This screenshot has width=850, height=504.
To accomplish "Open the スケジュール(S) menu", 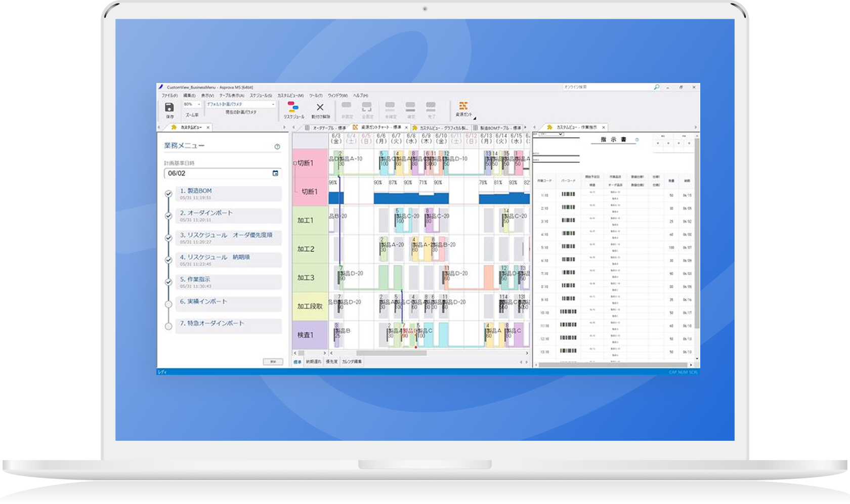I will (x=261, y=95).
